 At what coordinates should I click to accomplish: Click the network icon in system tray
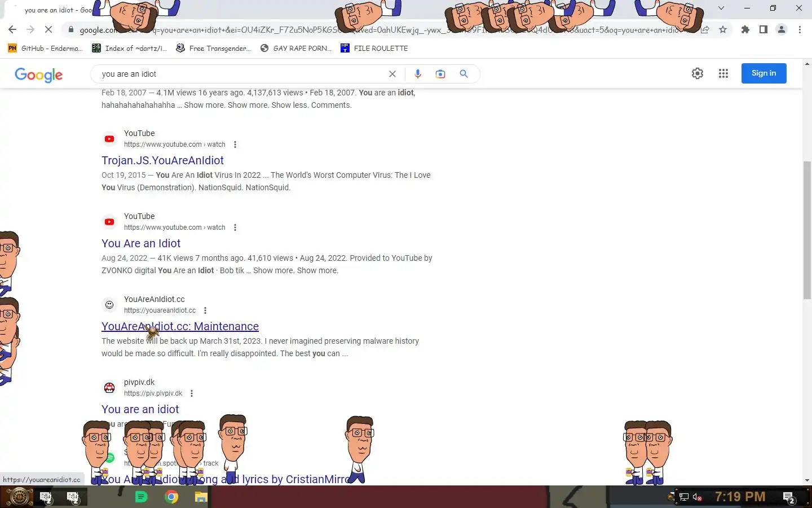pos(683,497)
